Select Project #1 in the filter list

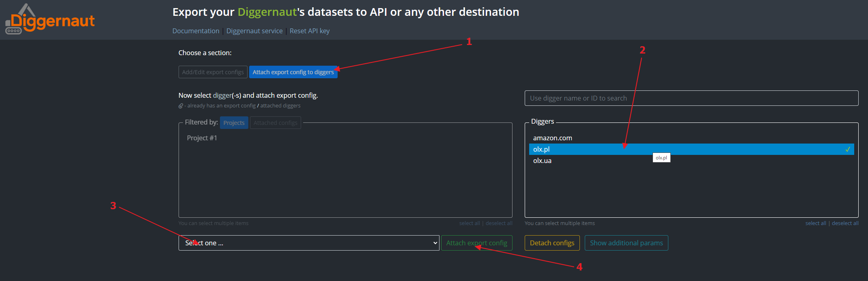[x=202, y=138]
